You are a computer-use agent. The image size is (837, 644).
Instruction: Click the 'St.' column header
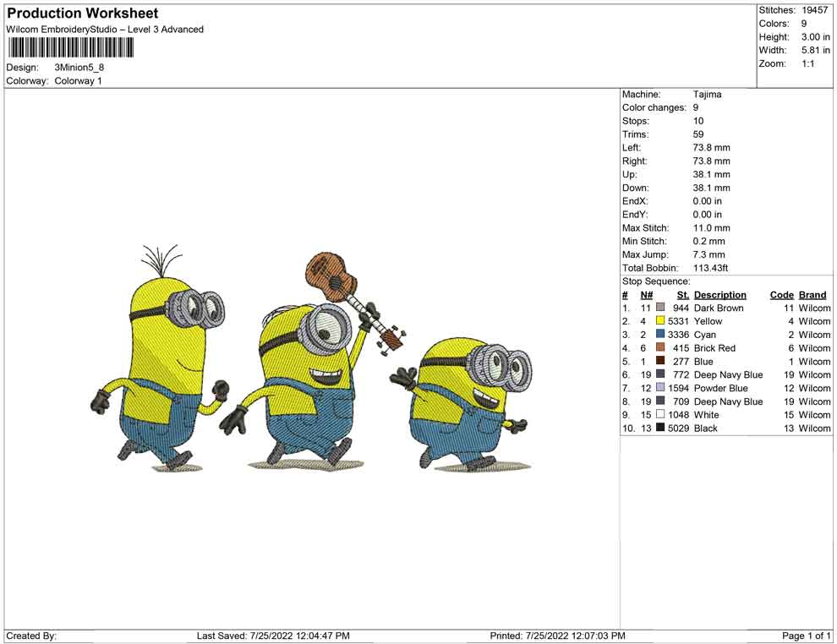click(x=683, y=294)
